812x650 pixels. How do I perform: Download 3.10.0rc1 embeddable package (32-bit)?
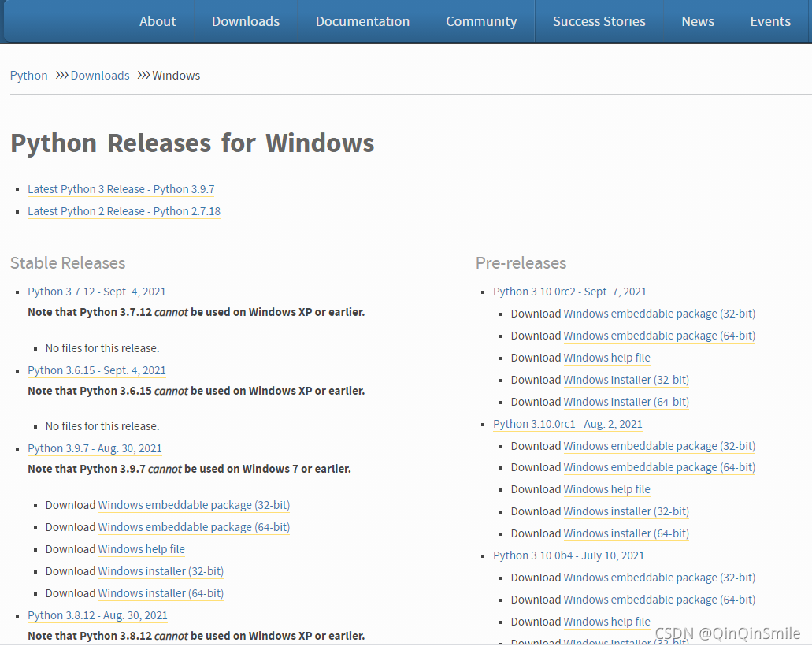click(659, 446)
